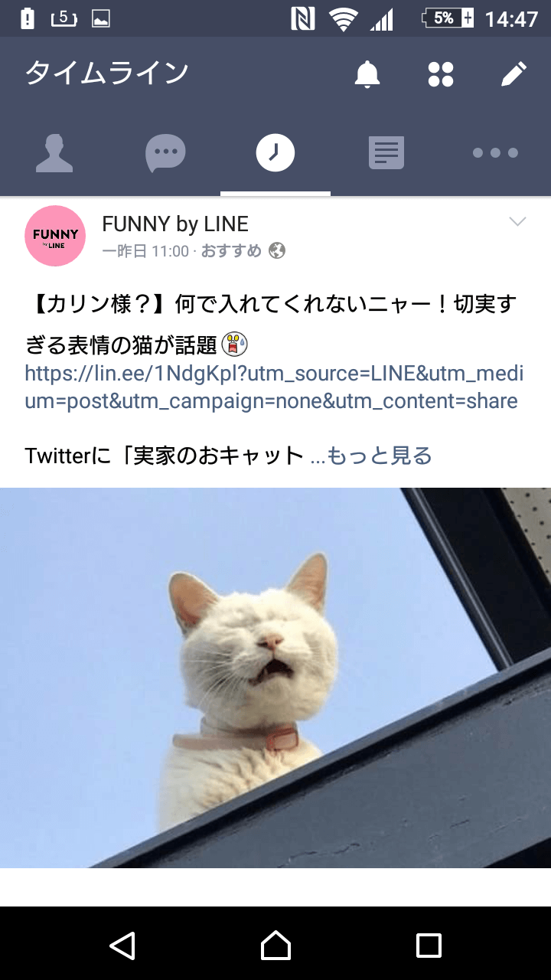Tap the Android home navigation button

click(x=275, y=945)
